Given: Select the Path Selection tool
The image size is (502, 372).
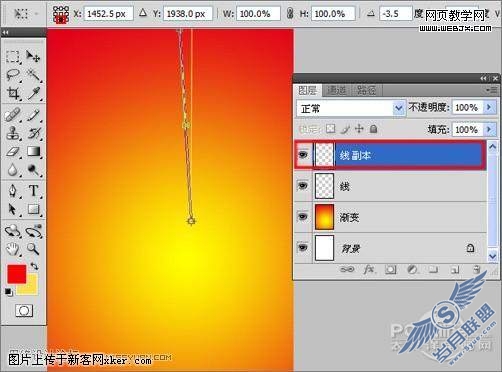Looking at the screenshot, I should pos(13,210).
